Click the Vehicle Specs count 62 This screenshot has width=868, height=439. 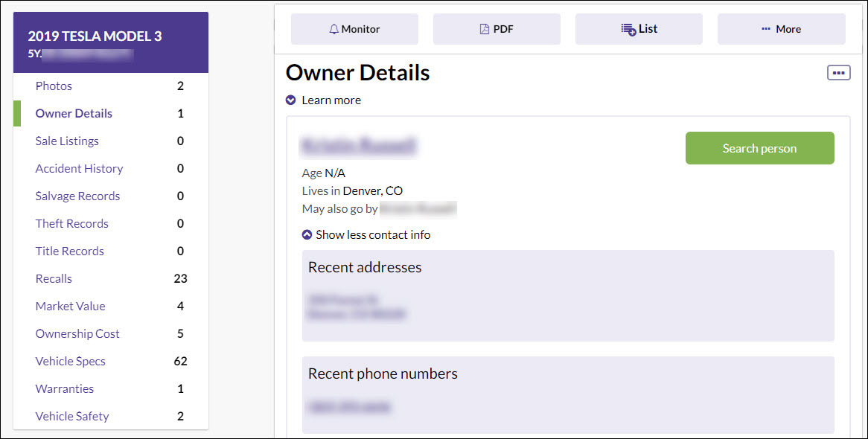pos(180,362)
